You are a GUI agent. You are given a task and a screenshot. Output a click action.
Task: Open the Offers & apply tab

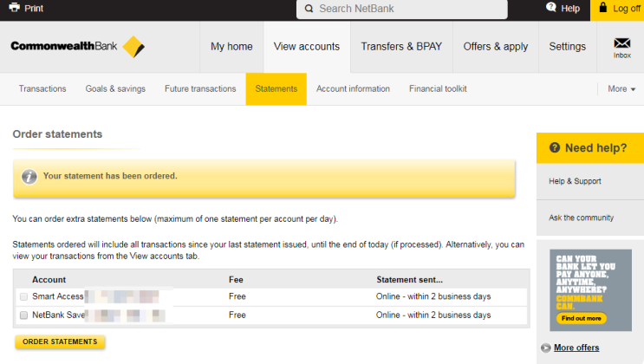(x=496, y=47)
